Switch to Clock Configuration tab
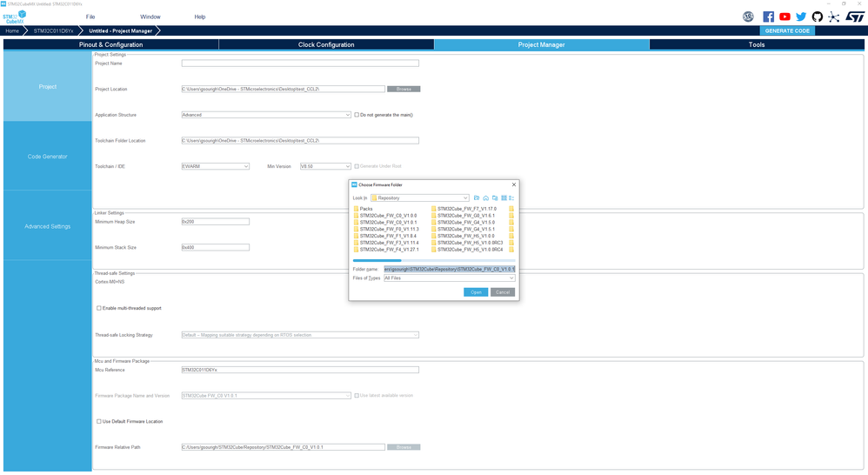The width and height of the screenshot is (868, 475). click(326, 44)
